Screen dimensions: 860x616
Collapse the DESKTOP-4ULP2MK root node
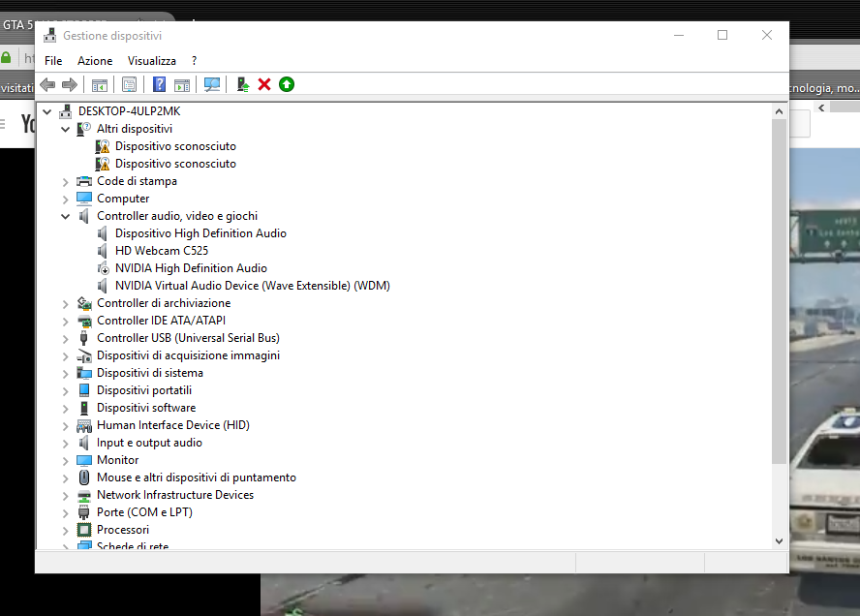click(x=47, y=112)
